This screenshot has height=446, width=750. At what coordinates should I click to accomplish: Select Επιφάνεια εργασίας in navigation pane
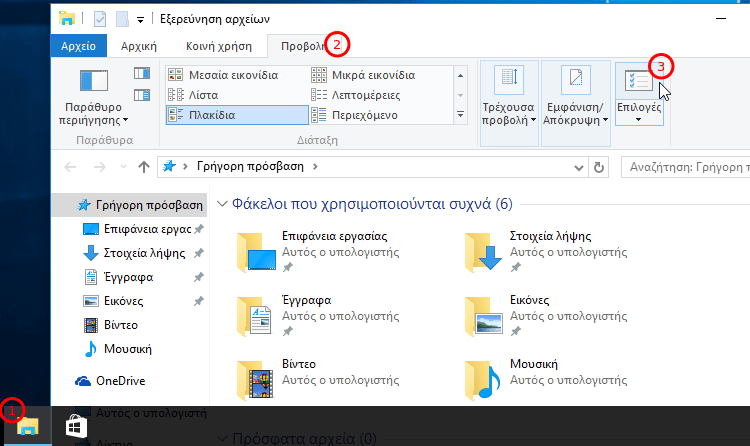tap(147, 229)
